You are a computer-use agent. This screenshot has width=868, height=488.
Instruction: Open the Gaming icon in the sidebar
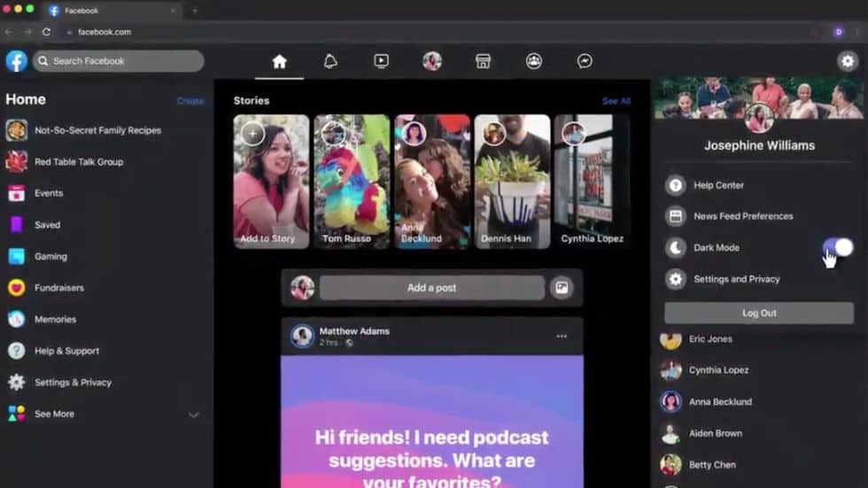(x=16, y=256)
